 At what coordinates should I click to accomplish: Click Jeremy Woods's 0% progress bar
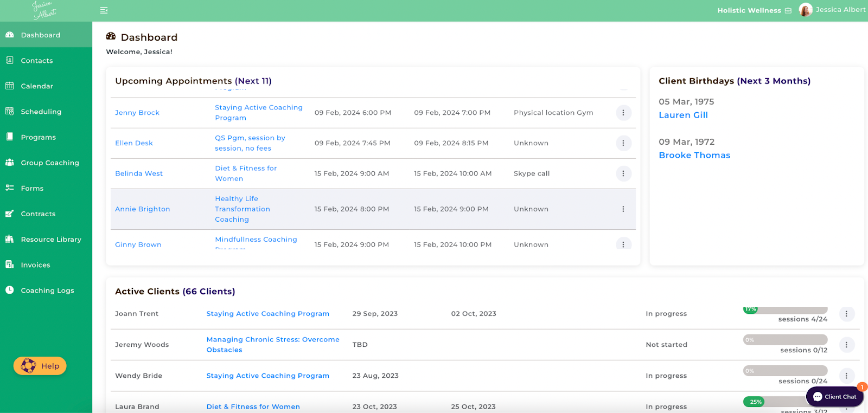[786, 340]
